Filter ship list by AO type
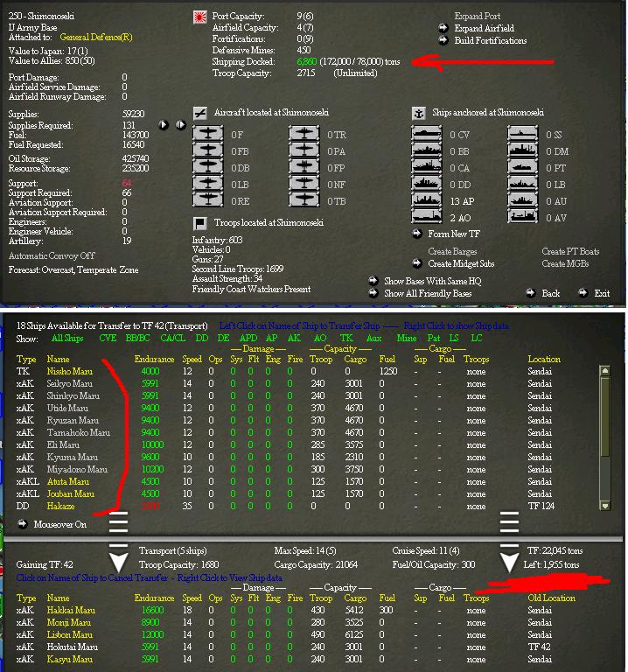The image size is (628, 672). [320, 338]
